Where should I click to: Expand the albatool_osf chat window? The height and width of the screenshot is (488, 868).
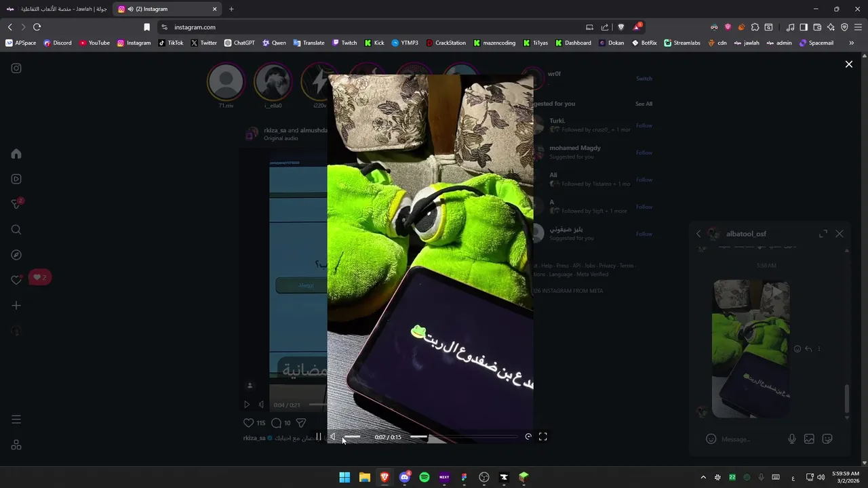(823, 234)
